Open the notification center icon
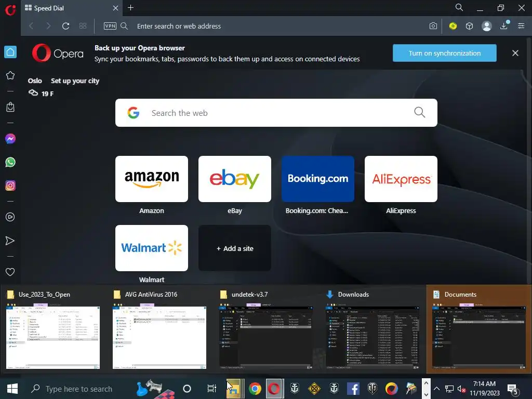 [x=512, y=389]
